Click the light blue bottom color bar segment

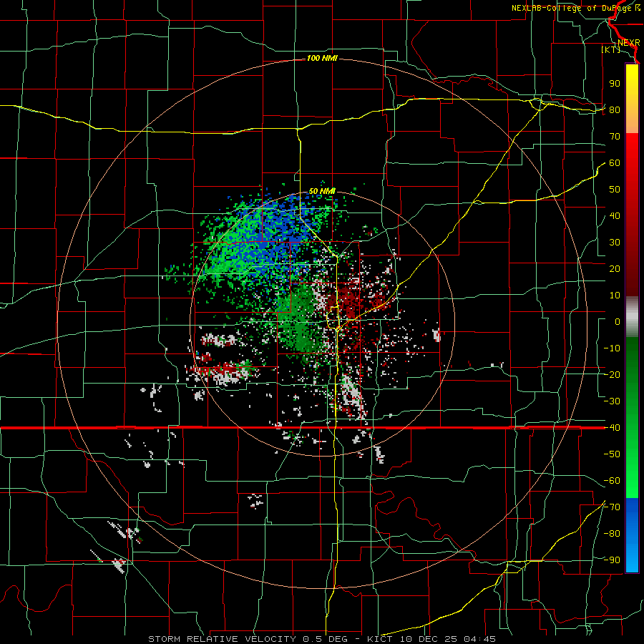coord(632,559)
